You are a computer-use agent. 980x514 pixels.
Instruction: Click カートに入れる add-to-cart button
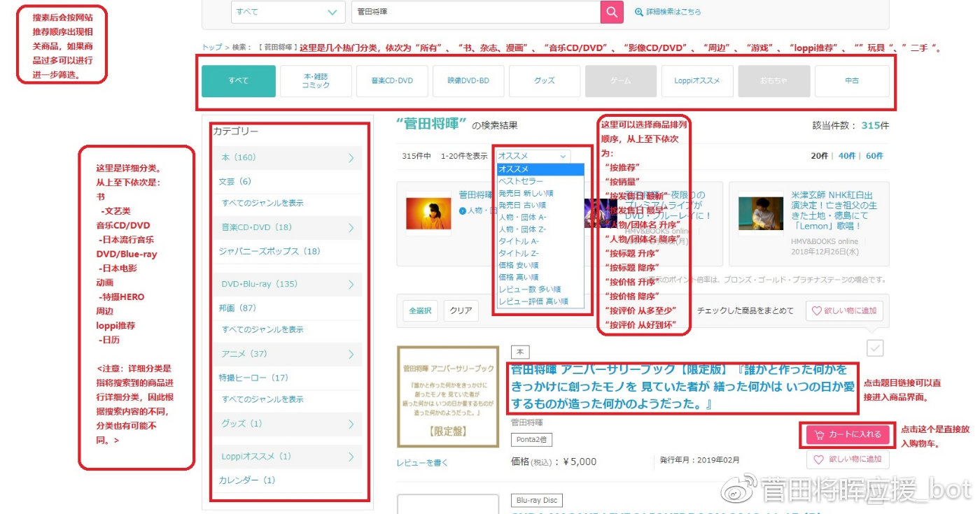click(x=848, y=435)
